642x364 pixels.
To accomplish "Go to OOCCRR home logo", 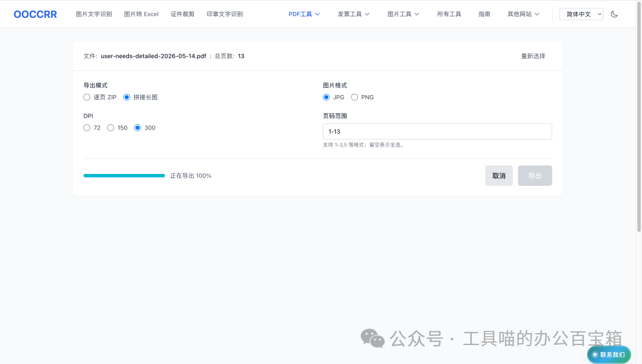I will (x=35, y=14).
